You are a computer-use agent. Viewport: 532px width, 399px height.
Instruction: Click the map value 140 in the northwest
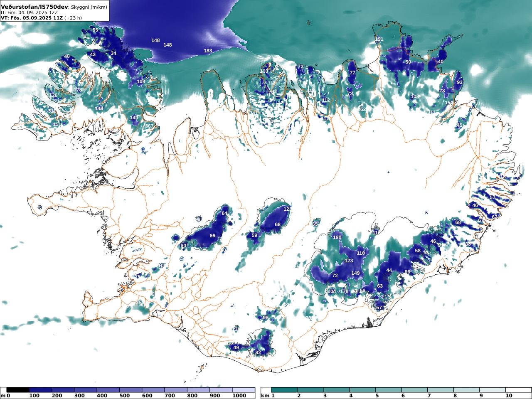(134, 118)
